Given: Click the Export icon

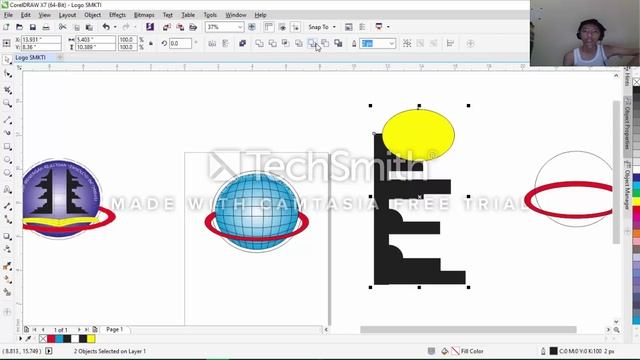Looking at the screenshot, I should (x=180, y=27).
